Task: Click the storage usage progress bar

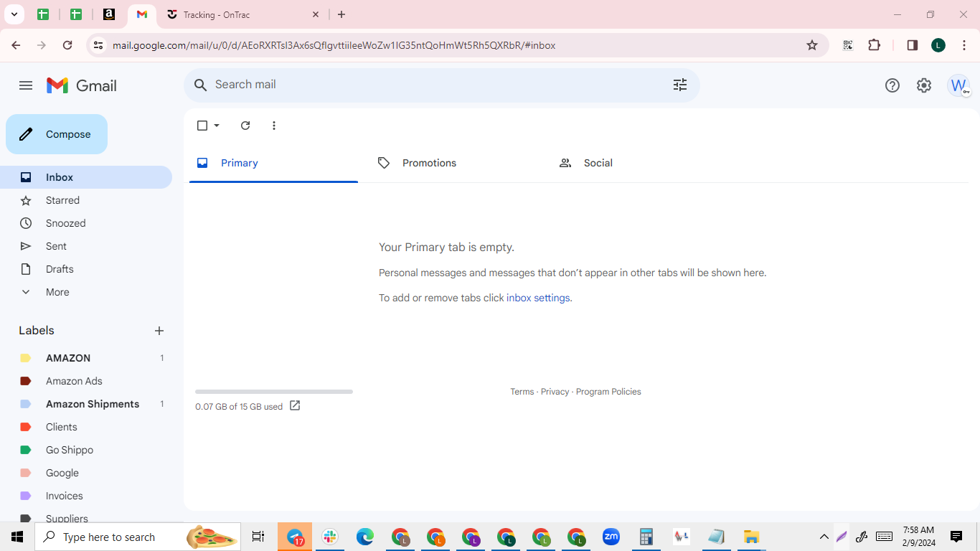Action: tap(274, 392)
